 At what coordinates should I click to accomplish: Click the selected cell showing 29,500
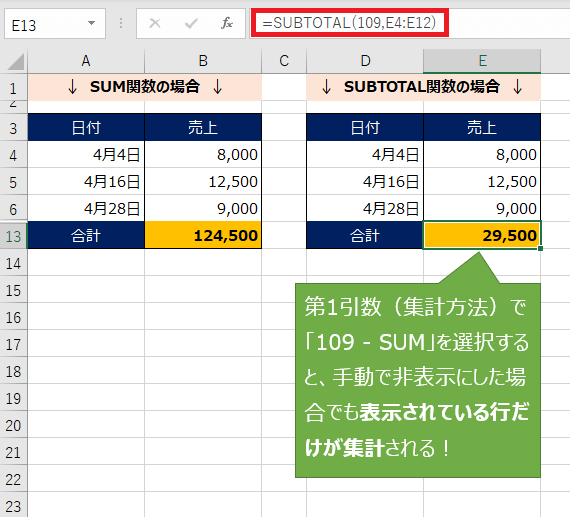click(482, 235)
